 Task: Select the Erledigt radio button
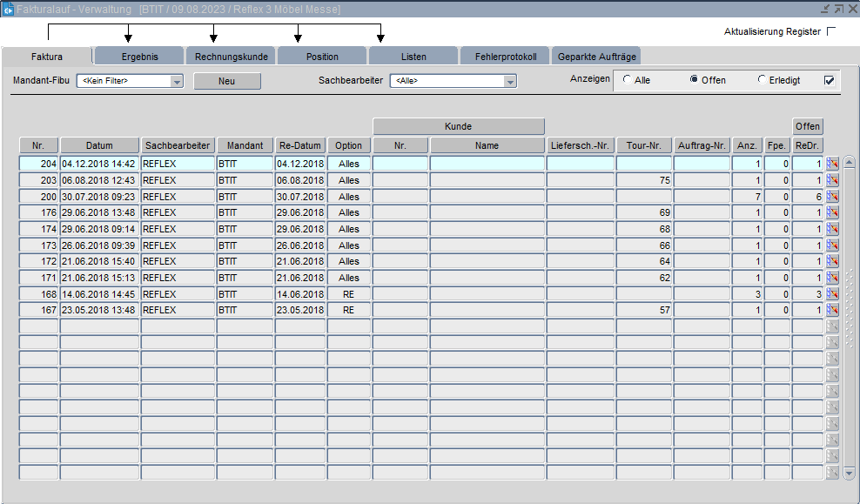point(762,80)
